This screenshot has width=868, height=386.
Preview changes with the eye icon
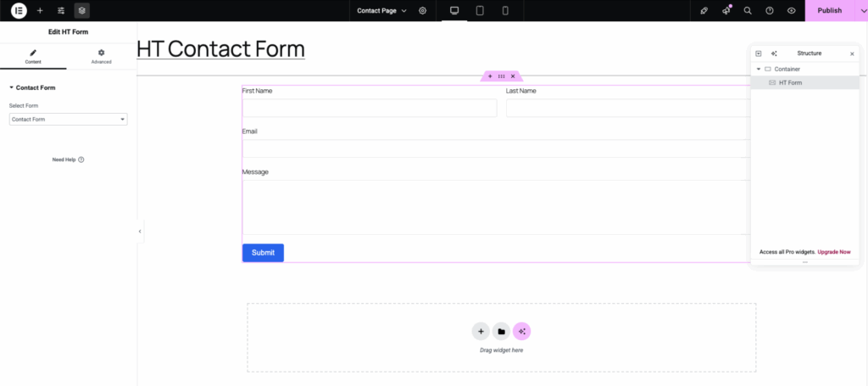click(792, 10)
